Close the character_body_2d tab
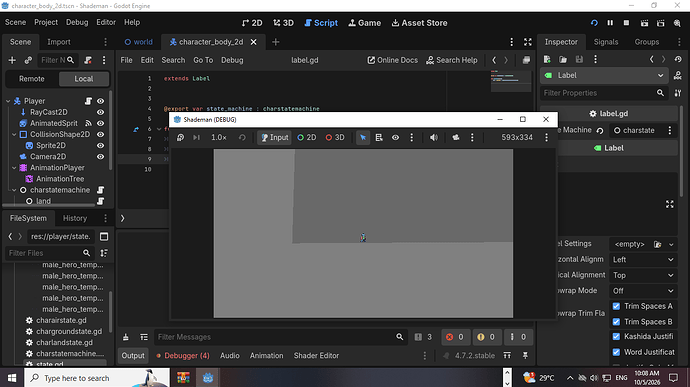Image resolution: width=690 pixels, height=387 pixels. coord(253,42)
